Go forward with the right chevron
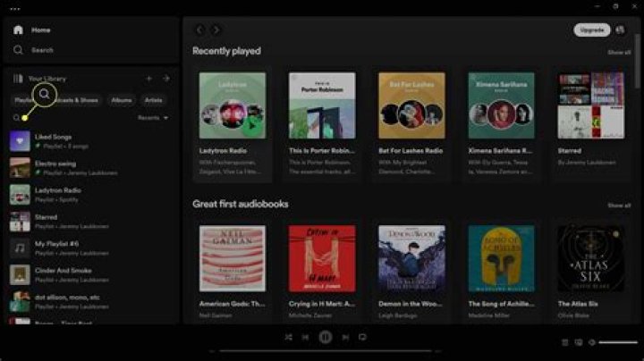644x361 pixels. 216,30
